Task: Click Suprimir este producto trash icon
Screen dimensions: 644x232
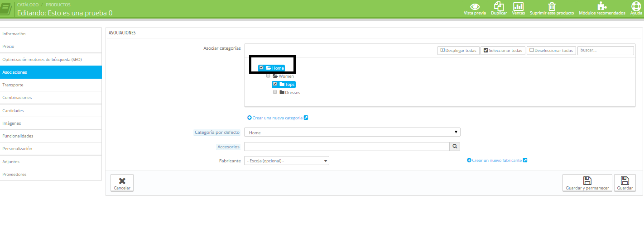Action: pos(552,6)
